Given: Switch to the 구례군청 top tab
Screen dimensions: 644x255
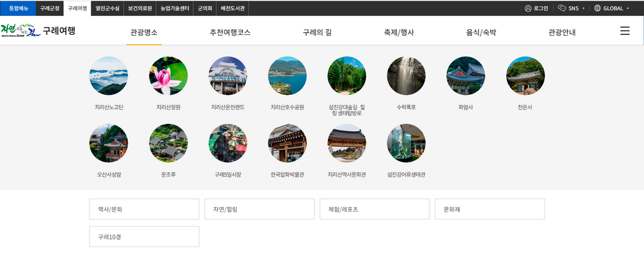Looking at the screenshot, I should [x=50, y=8].
